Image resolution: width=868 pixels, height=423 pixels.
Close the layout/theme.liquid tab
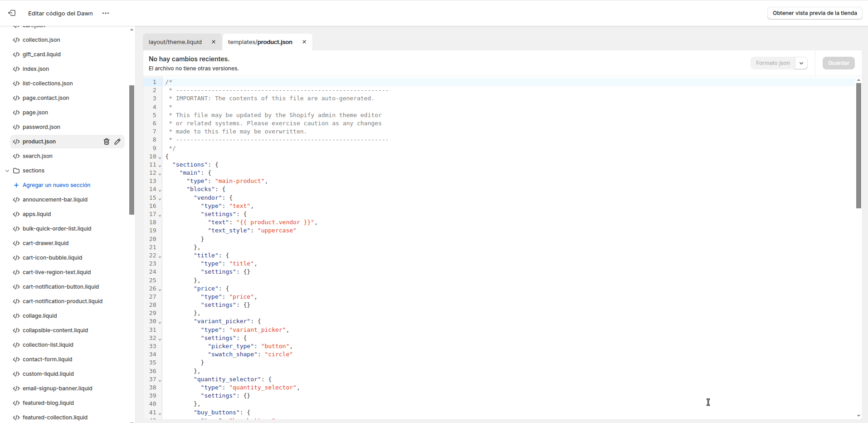214,42
